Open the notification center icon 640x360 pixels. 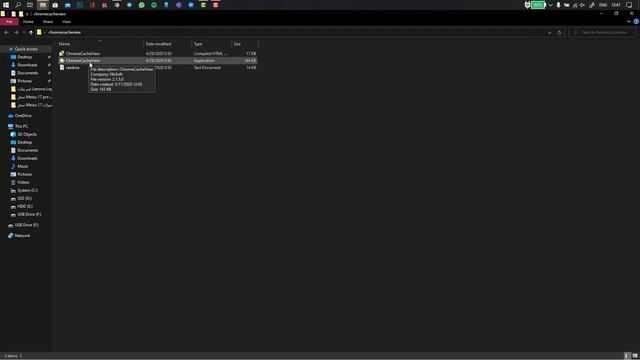[629, 5]
